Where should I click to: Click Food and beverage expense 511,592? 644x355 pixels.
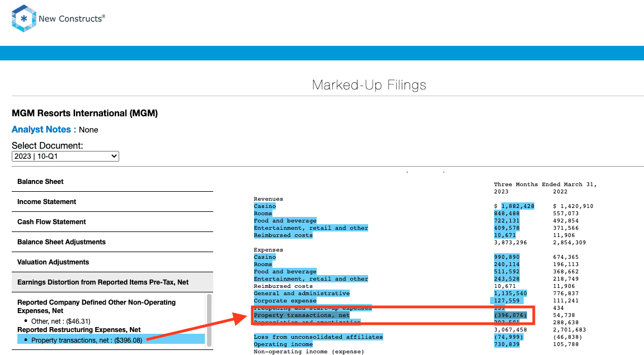click(x=507, y=272)
